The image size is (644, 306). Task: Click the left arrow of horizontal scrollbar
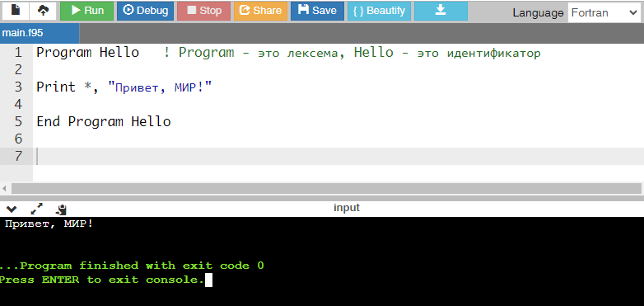[4, 189]
